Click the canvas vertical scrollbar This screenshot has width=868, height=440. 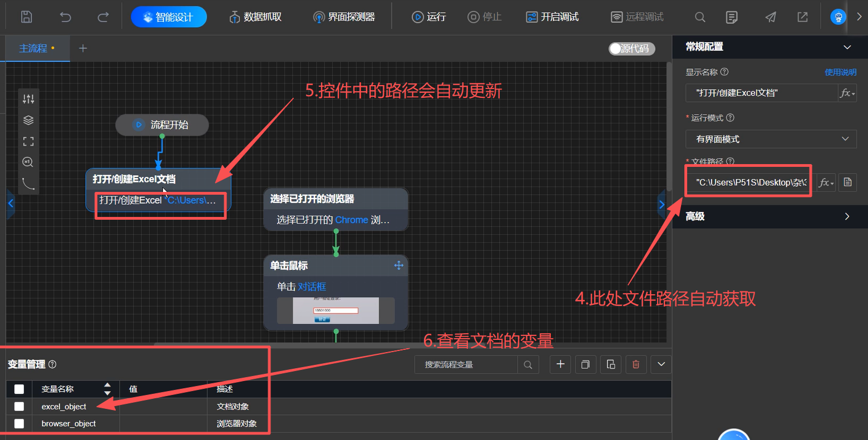click(669, 128)
